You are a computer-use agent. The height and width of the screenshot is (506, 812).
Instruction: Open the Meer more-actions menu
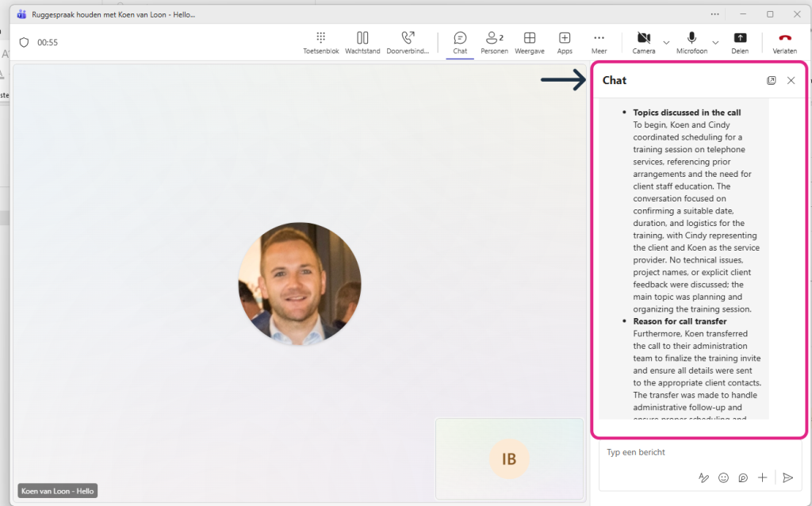click(599, 43)
